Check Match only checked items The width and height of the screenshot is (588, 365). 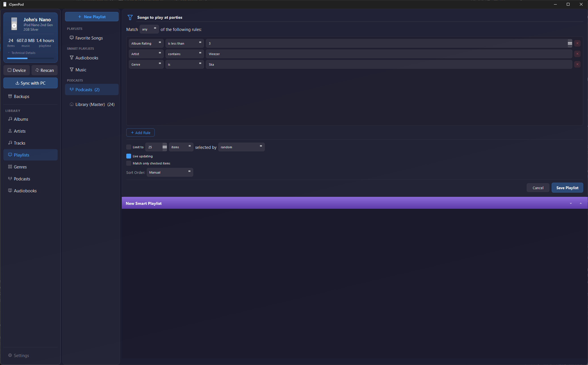point(129,163)
